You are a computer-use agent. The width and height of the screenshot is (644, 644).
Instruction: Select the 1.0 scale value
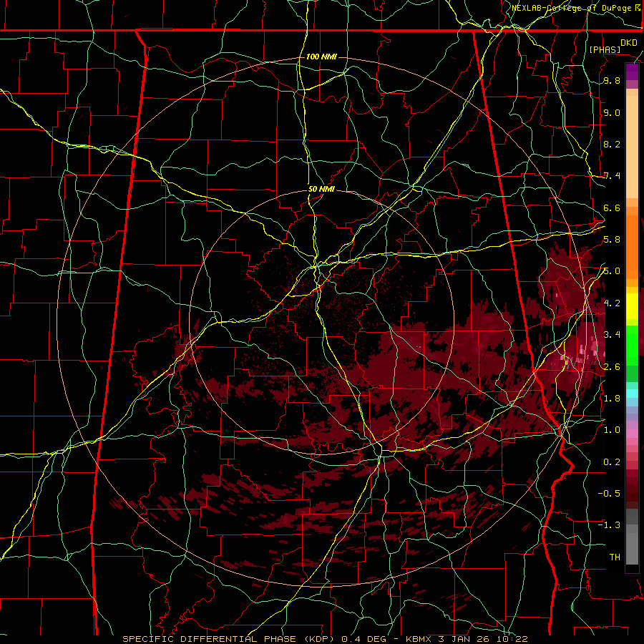tap(612, 430)
